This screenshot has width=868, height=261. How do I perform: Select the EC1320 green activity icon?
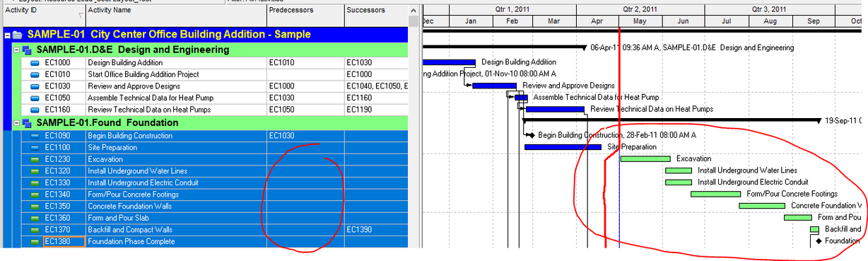click(35, 170)
